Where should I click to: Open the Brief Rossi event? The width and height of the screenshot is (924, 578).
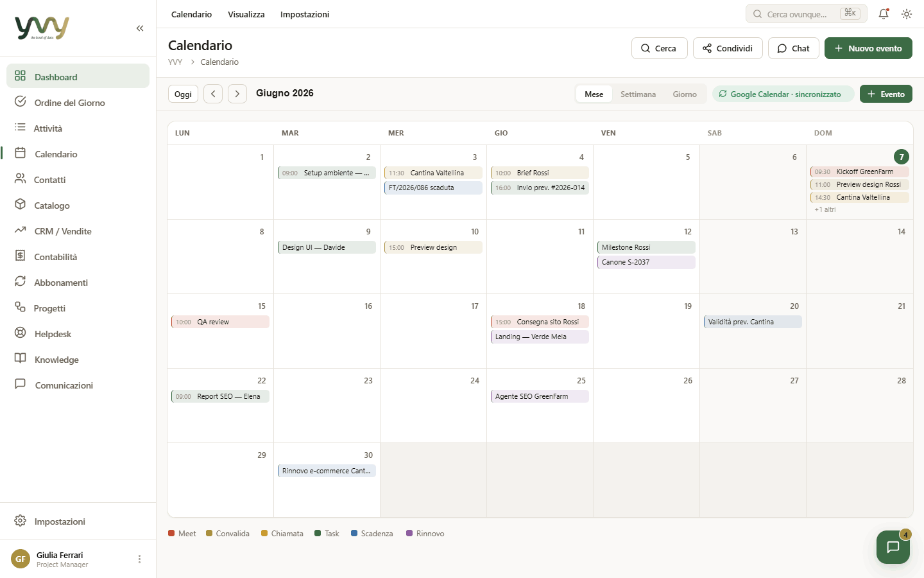pos(540,173)
